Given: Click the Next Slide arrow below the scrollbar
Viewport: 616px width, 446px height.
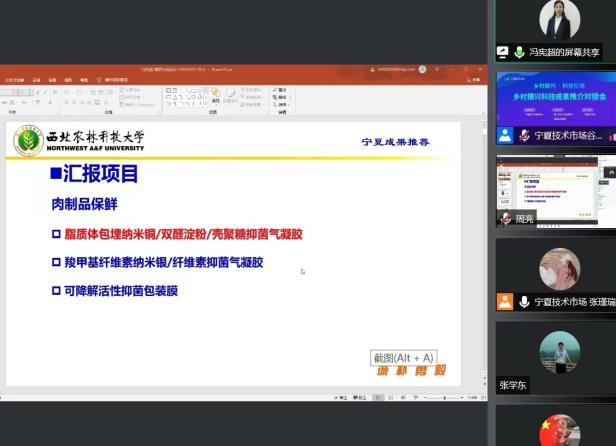Looking at the screenshot, I should pos(484,382).
